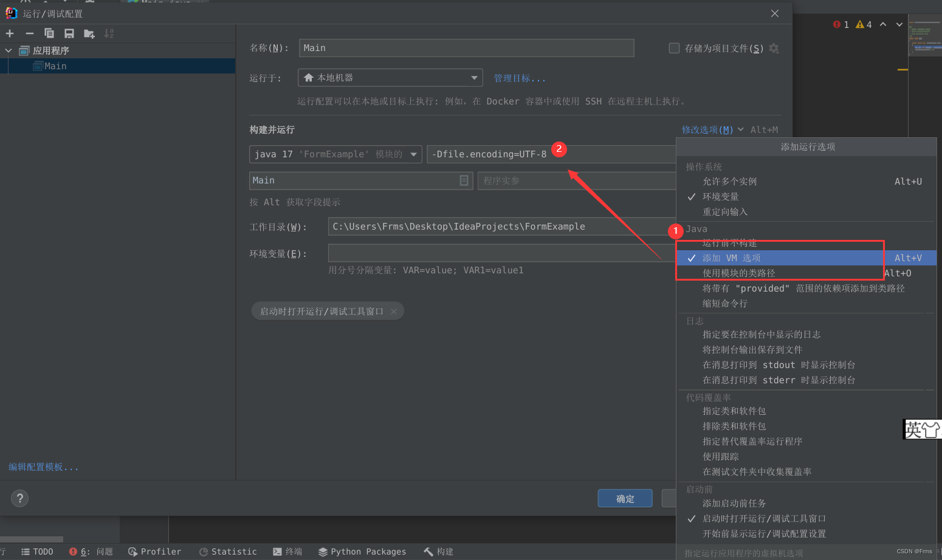Image resolution: width=942 pixels, height=560 pixels.
Task: Collapse the 应用程序 tree node
Action: (9, 50)
